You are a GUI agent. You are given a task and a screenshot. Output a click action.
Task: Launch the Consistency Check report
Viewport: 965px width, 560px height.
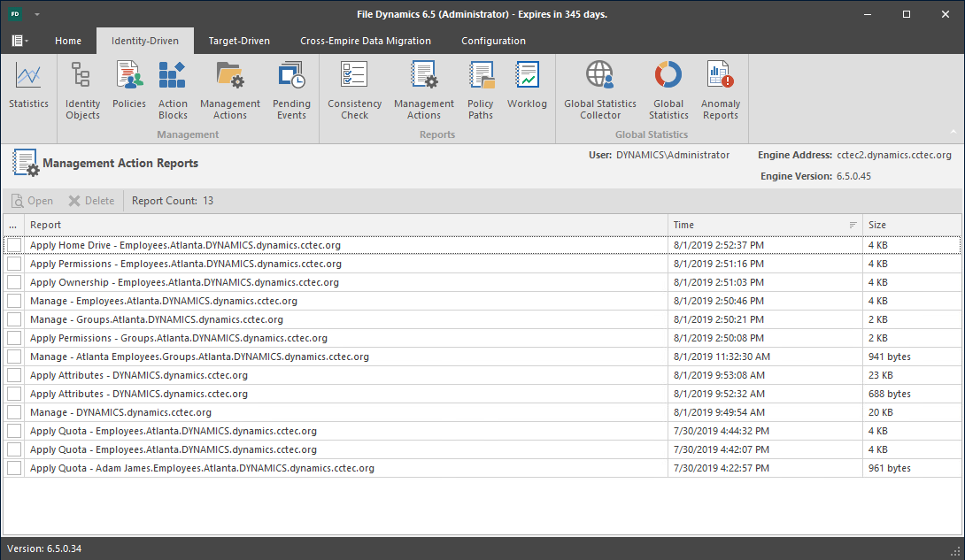(x=354, y=90)
